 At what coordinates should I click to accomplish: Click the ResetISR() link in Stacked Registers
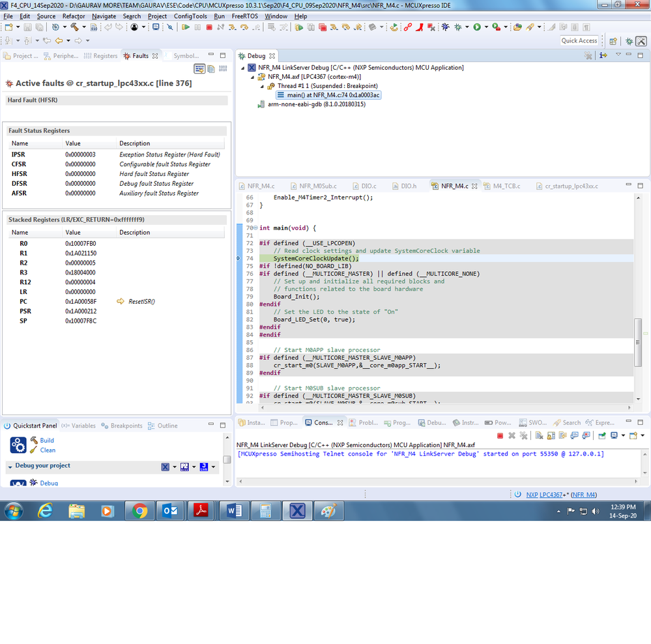pyautogui.click(x=141, y=301)
